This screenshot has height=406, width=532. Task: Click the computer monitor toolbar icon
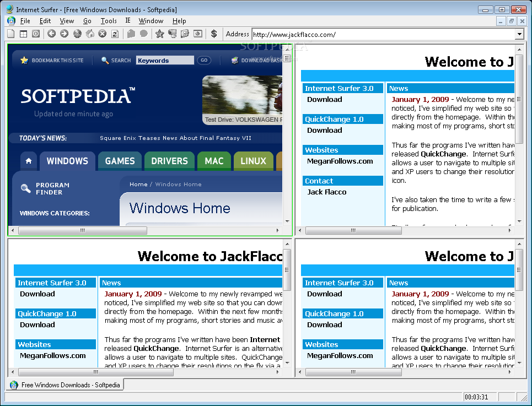point(173,34)
